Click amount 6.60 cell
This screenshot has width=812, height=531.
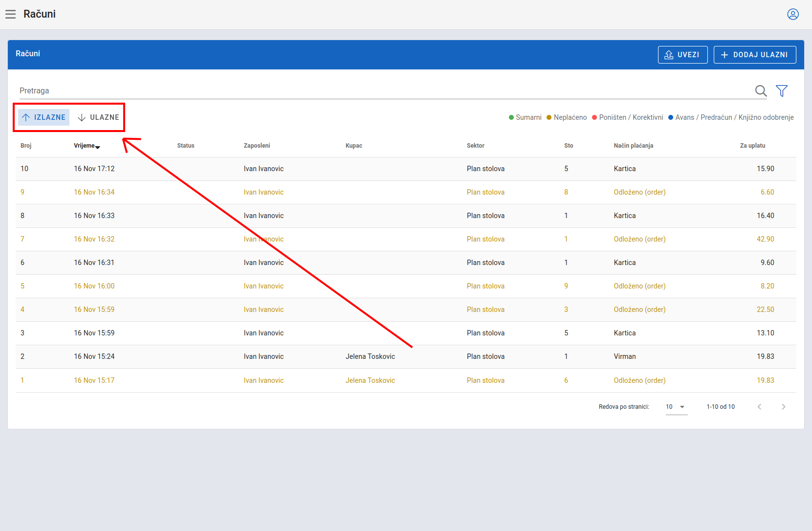[768, 192]
